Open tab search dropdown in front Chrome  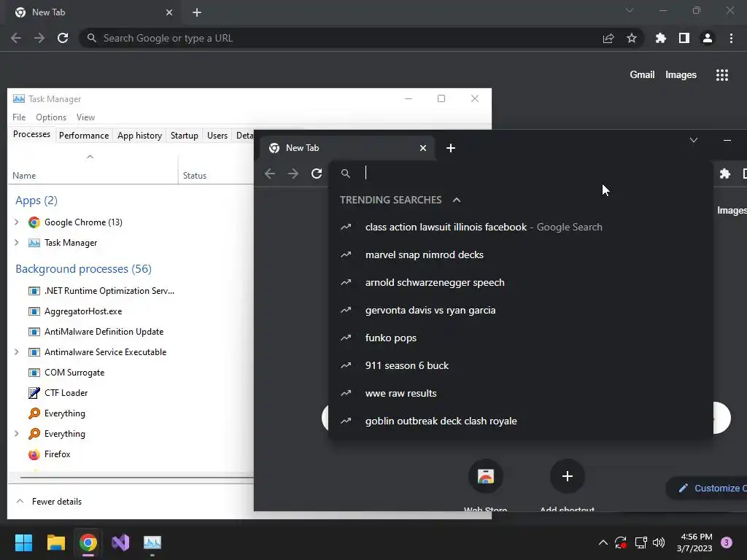pos(694,140)
